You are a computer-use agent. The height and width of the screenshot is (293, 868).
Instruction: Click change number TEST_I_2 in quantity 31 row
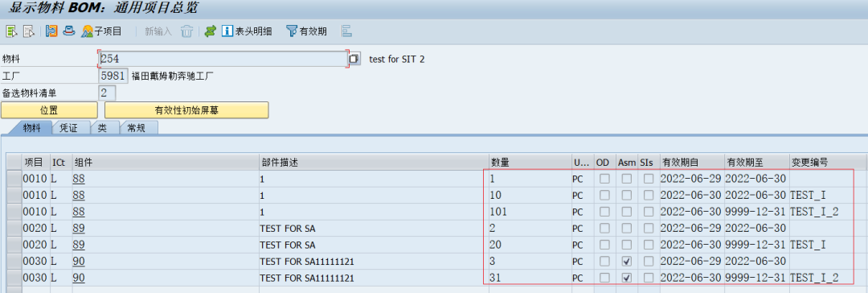pyautogui.click(x=813, y=278)
